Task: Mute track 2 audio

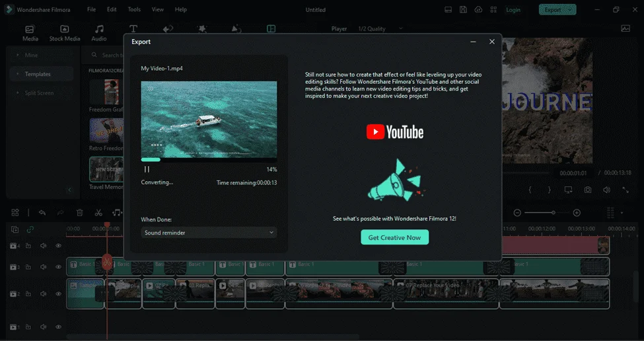Action: [43, 294]
